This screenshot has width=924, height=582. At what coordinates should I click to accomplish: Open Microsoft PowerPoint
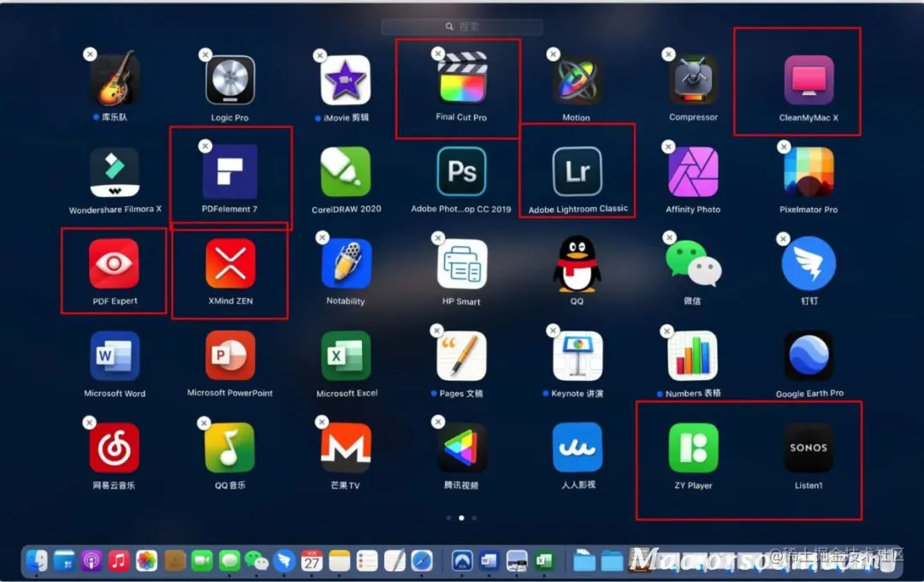click(230, 355)
